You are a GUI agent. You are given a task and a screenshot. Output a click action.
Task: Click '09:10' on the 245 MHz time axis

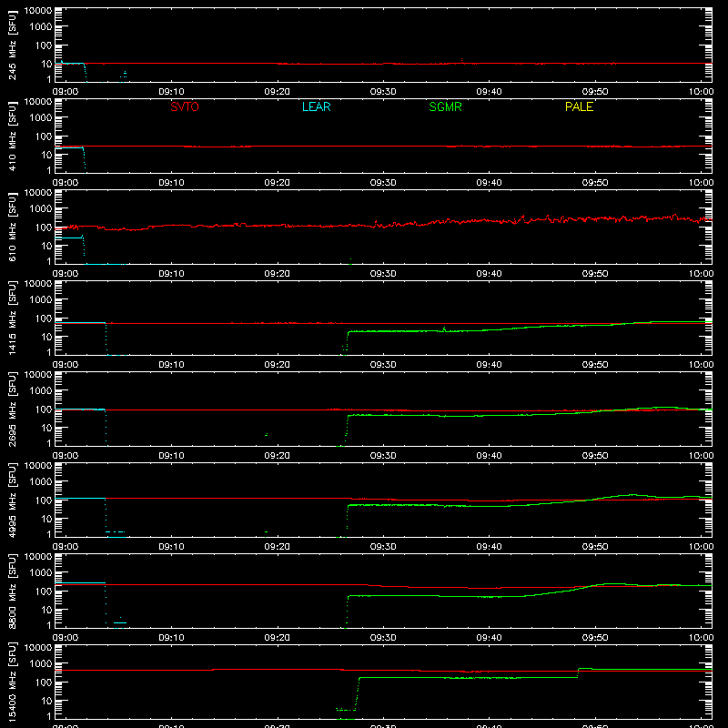pos(171,92)
